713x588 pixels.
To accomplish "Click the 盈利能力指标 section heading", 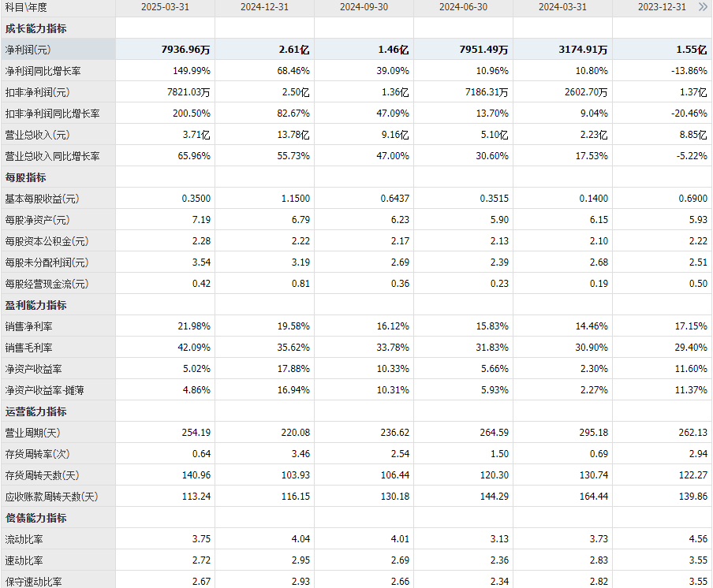I will 36,305.
